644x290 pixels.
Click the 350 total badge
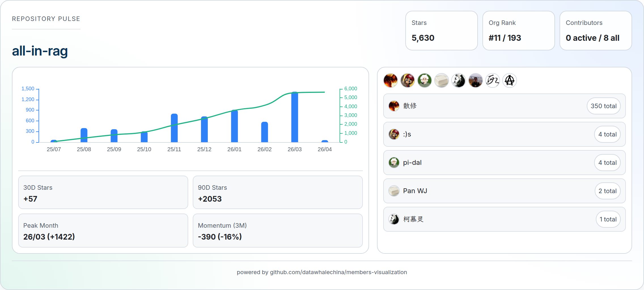point(603,106)
